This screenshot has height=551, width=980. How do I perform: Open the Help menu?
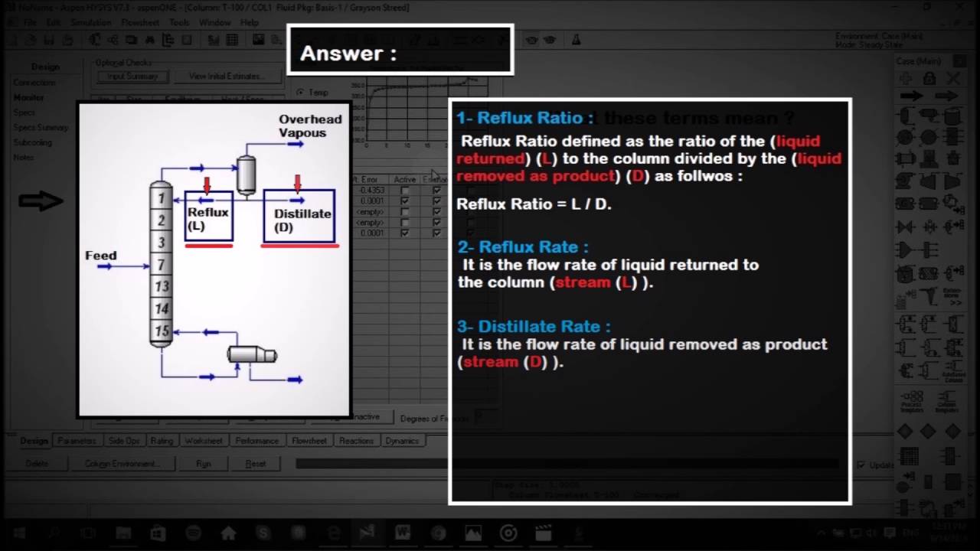(250, 22)
